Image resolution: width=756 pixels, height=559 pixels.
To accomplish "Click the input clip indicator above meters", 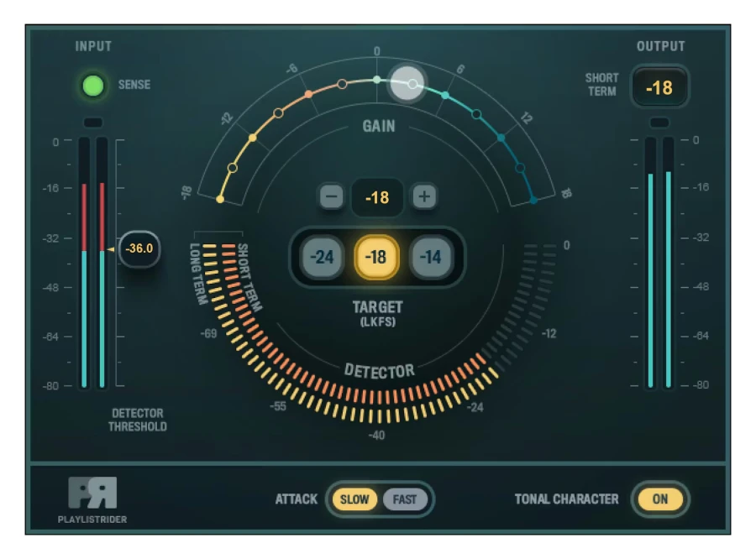I will tap(93, 123).
